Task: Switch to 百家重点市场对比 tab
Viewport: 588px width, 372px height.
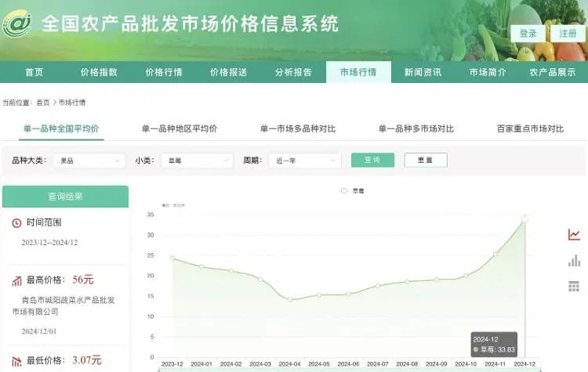Action: (x=530, y=129)
